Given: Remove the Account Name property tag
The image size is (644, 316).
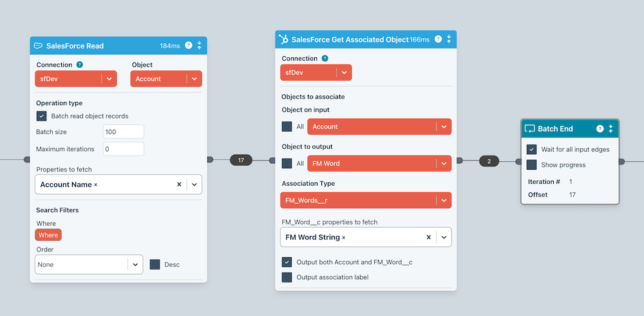Looking at the screenshot, I should (96, 184).
